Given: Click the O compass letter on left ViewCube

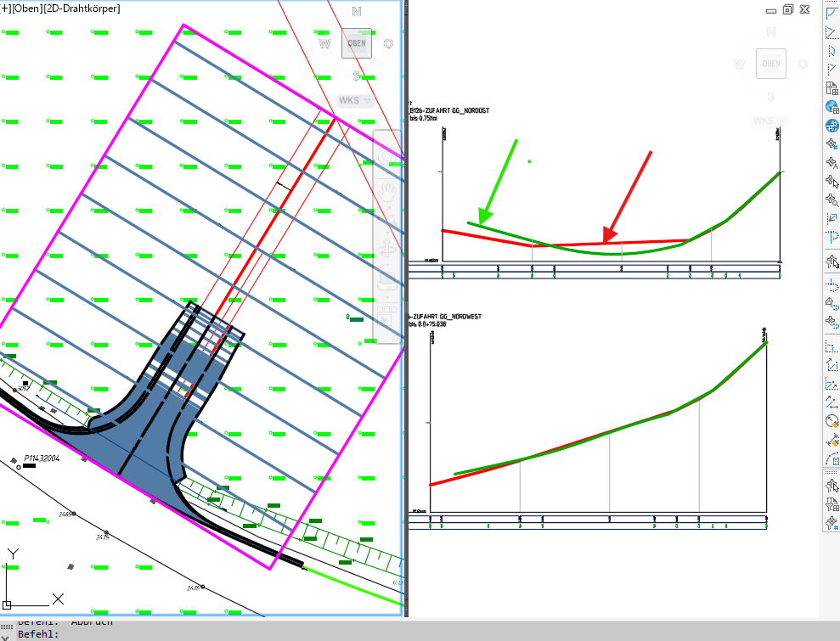Looking at the screenshot, I should click(x=388, y=43).
